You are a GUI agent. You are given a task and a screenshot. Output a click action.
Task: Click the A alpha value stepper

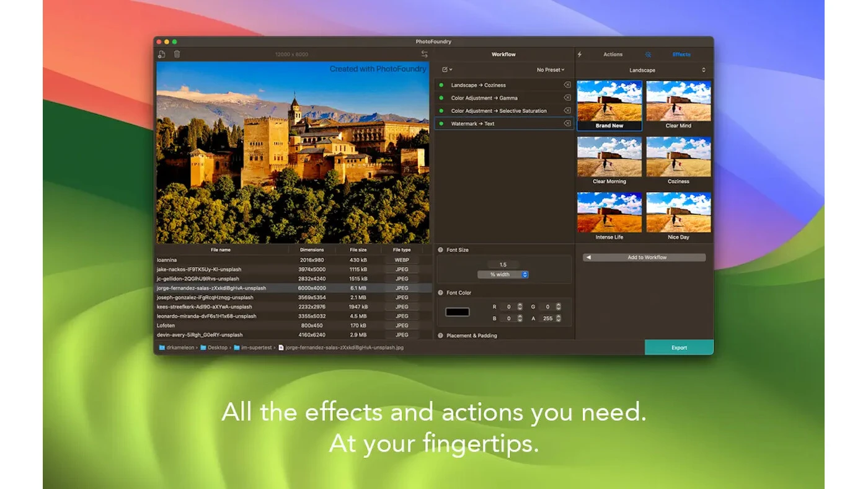(559, 318)
